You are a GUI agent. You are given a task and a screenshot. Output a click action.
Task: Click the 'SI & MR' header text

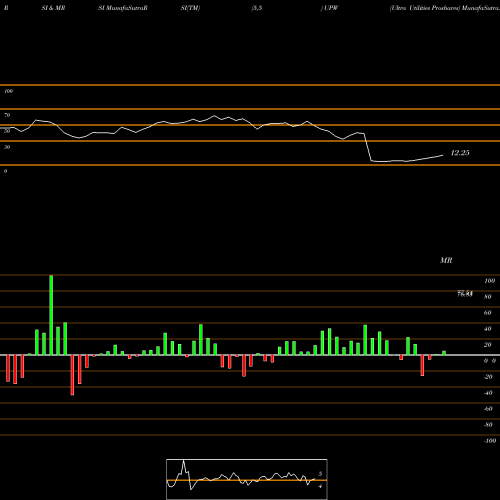[x=53, y=8]
